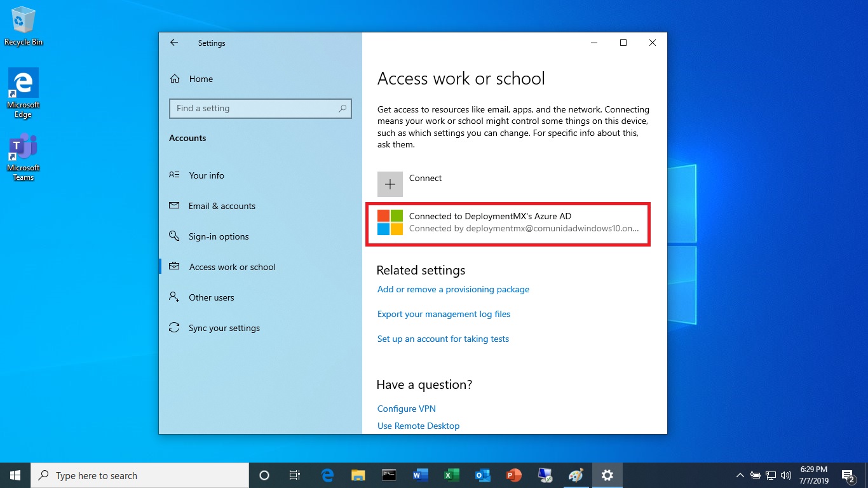Expand the Connected to DeploymentMX's Azure AD account
868x488 pixels.
(x=507, y=223)
